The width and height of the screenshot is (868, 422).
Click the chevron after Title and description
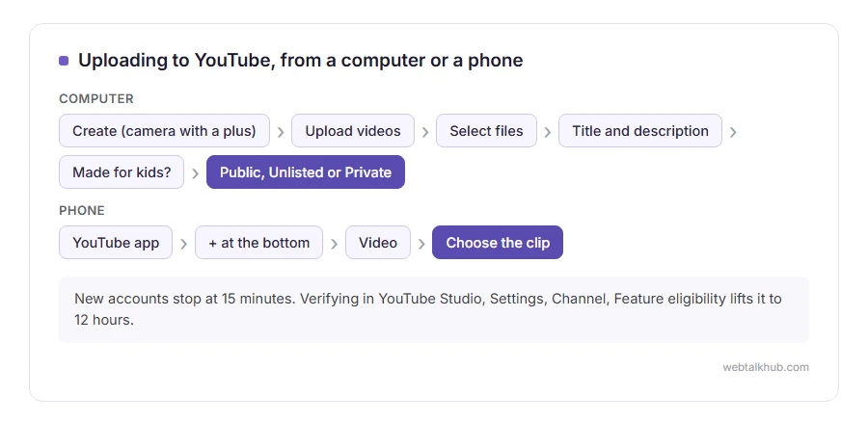pyautogui.click(x=733, y=132)
